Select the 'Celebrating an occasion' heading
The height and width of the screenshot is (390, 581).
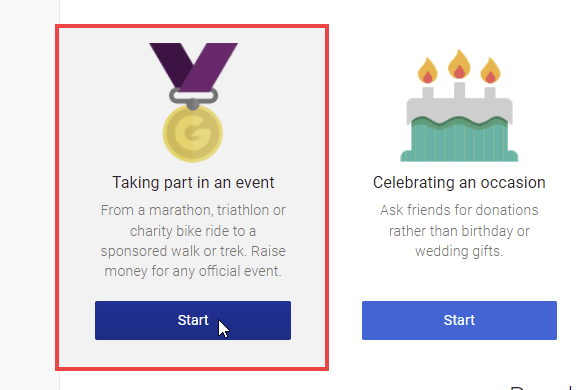click(459, 183)
